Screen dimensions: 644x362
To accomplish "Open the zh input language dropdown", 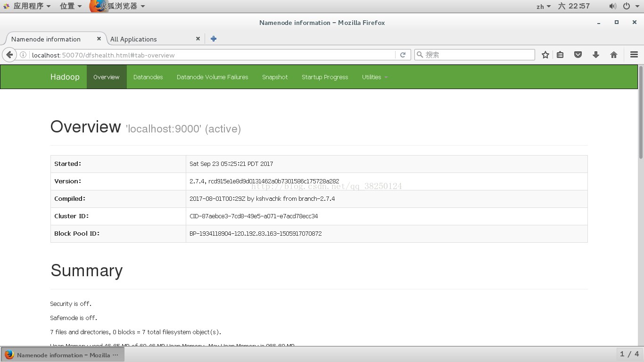I will (x=544, y=6).
